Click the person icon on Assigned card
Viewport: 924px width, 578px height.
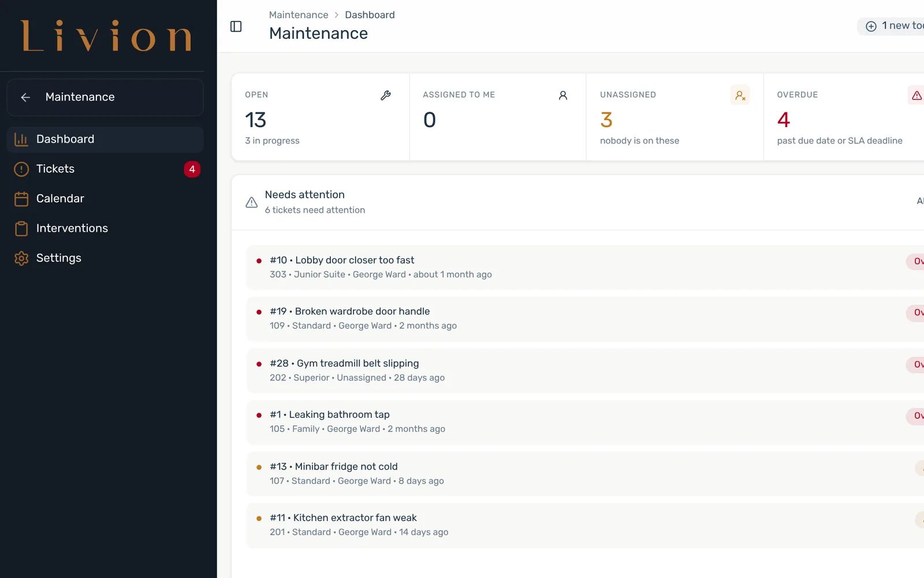[563, 95]
